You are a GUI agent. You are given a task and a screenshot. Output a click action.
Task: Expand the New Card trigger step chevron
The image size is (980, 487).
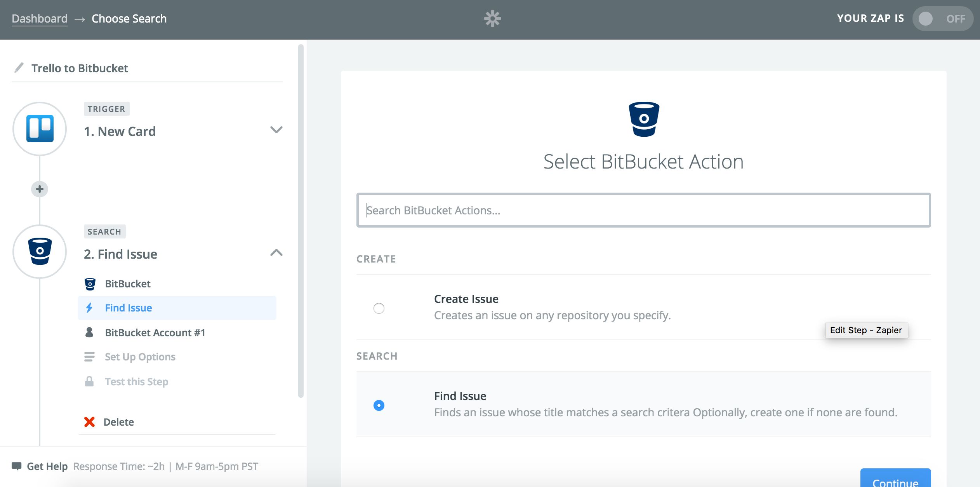(x=276, y=130)
